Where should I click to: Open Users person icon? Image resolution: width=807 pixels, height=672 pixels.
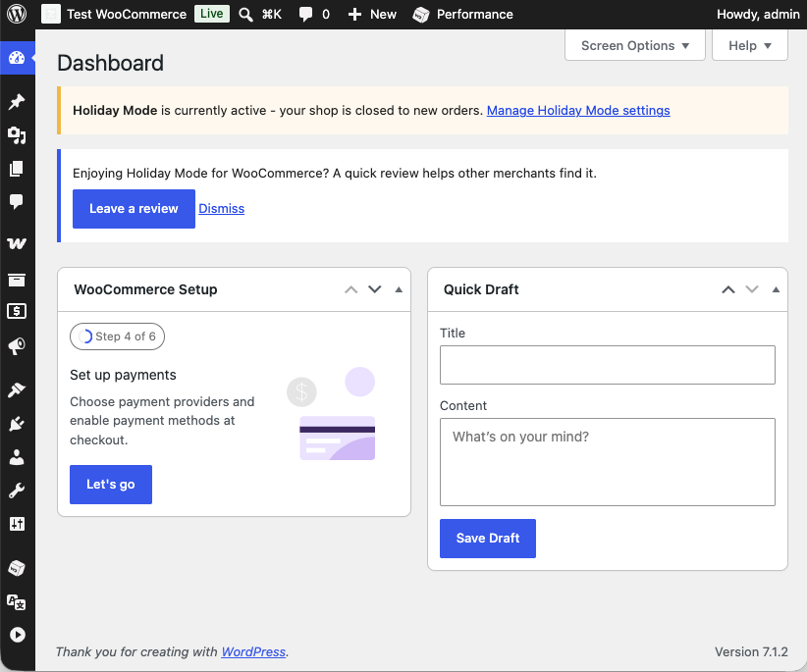point(17,457)
